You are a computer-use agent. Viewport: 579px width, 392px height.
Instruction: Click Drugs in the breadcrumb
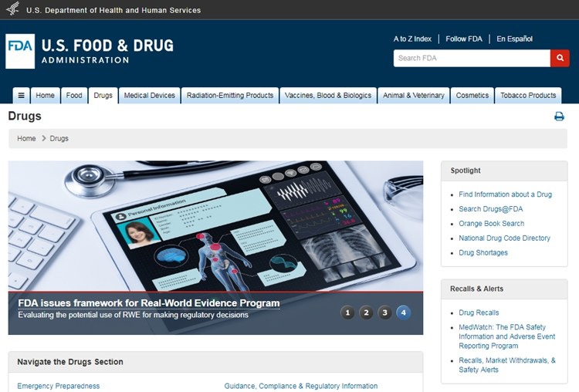pyautogui.click(x=59, y=138)
